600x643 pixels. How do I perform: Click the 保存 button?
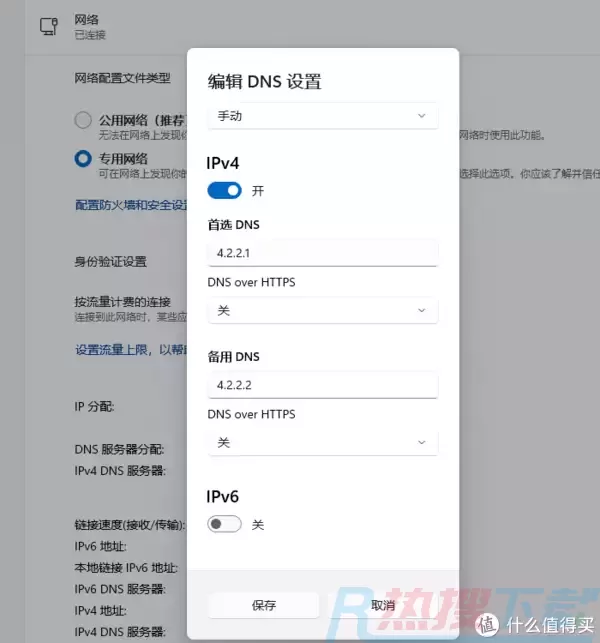pos(263,605)
